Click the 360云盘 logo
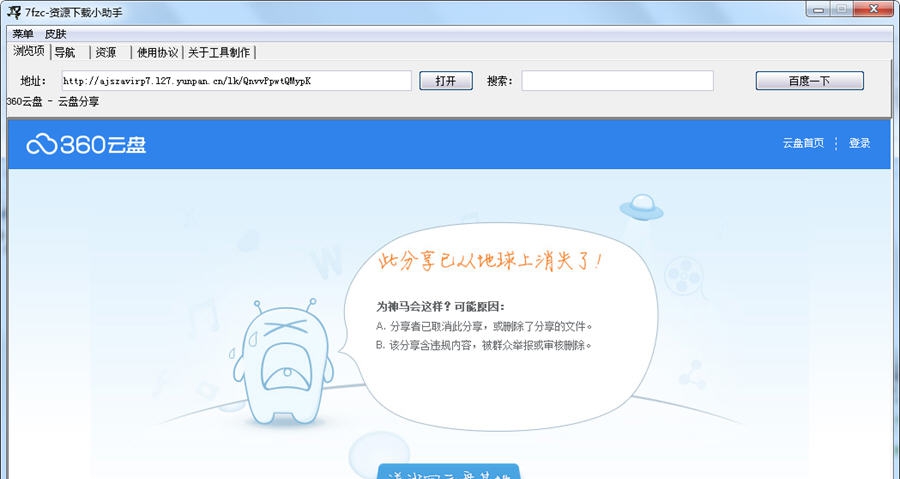900x479 pixels. [86, 144]
